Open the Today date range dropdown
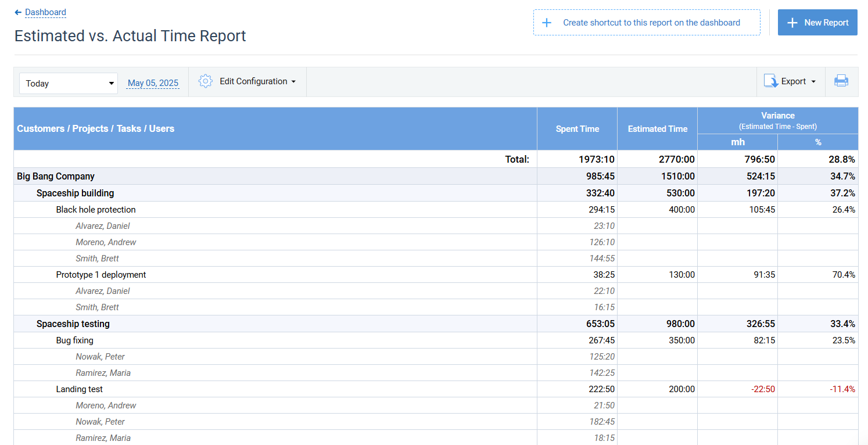The image size is (868, 445). [69, 83]
